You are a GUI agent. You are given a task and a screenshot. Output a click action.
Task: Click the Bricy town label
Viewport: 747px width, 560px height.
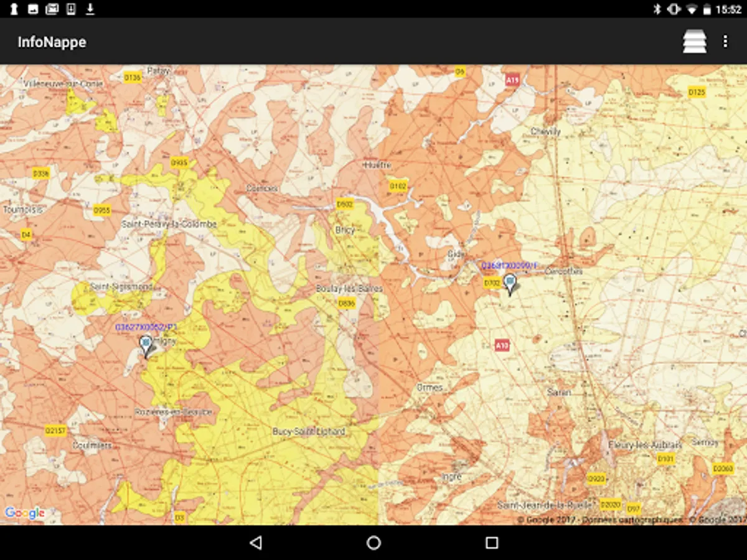(x=345, y=230)
